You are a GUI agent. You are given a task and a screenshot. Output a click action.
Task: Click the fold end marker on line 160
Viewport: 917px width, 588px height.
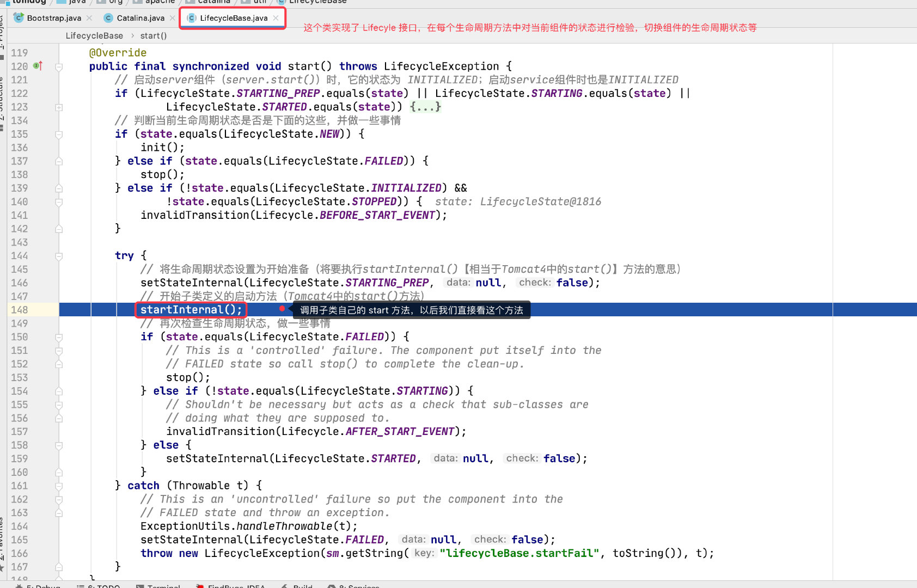point(59,472)
